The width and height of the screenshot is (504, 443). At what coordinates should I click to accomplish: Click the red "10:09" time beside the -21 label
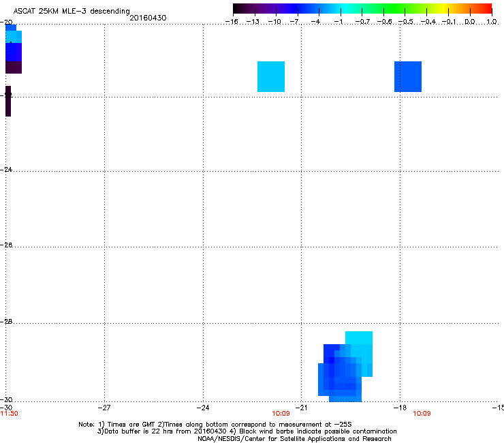pos(281,414)
